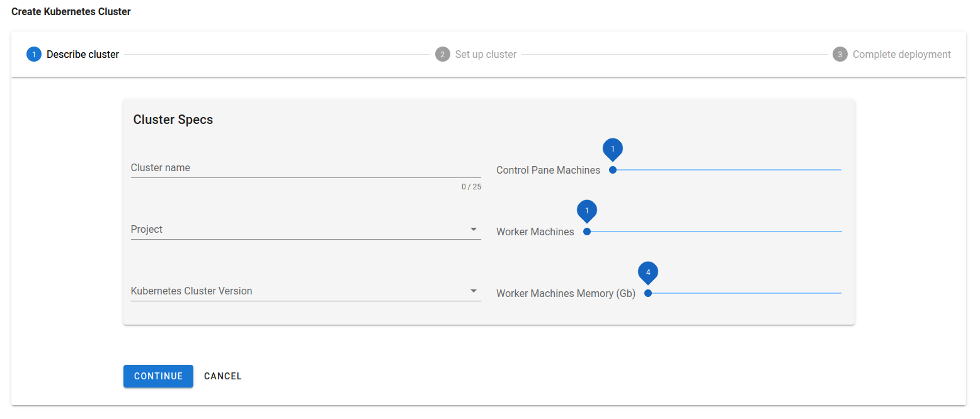
Task: Select the Complete deployment step label
Action: click(901, 54)
